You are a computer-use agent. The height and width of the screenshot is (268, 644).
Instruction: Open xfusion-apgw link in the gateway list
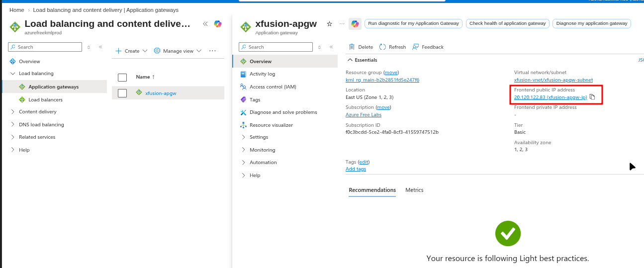(161, 93)
